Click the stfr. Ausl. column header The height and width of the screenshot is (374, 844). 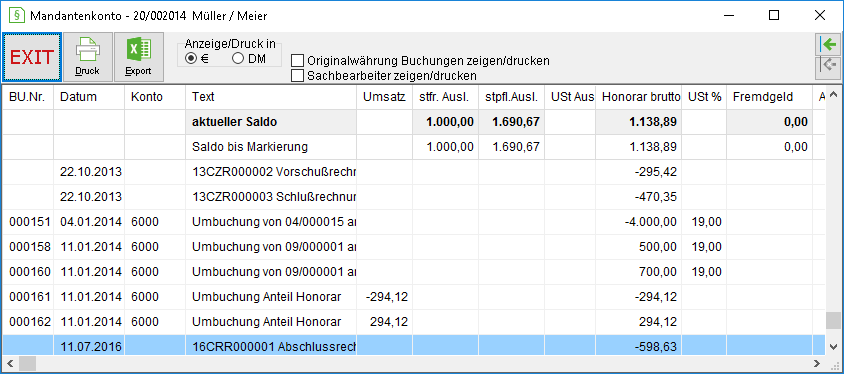coord(445,97)
